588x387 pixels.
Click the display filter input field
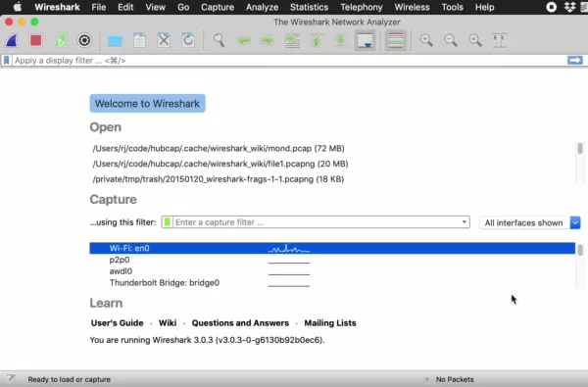point(290,61)
